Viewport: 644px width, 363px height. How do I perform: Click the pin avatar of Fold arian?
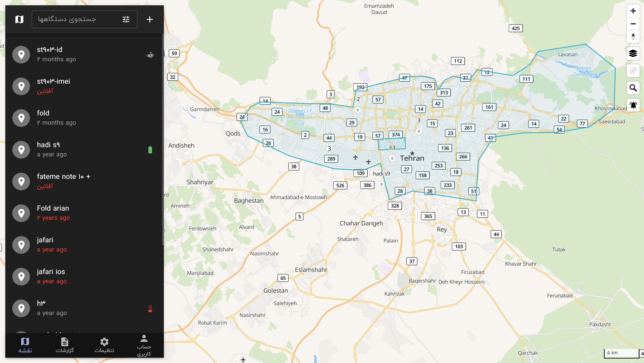(21, 213)
